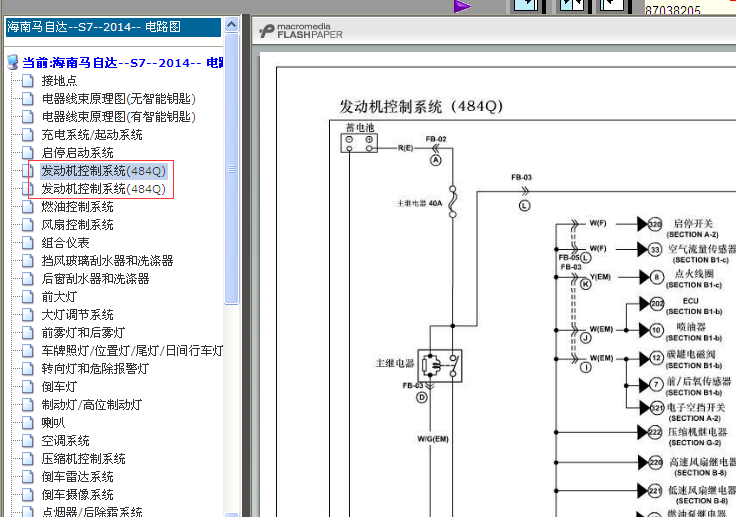
Task: Click the tree scrollbar up arrow
Action: tap(231, 24)
